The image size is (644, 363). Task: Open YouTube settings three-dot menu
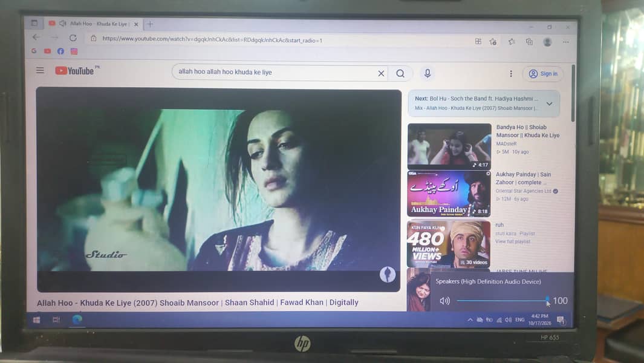[511, 74]
